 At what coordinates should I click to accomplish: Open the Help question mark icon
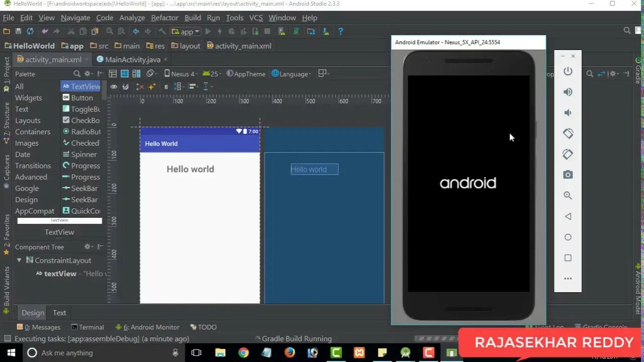pos(341,31)
